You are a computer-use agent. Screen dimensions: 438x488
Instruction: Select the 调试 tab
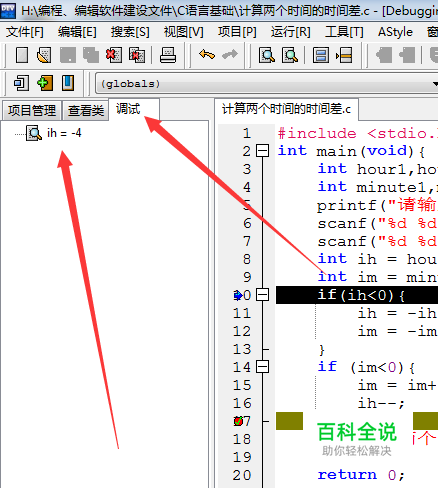tap(134, 109)
